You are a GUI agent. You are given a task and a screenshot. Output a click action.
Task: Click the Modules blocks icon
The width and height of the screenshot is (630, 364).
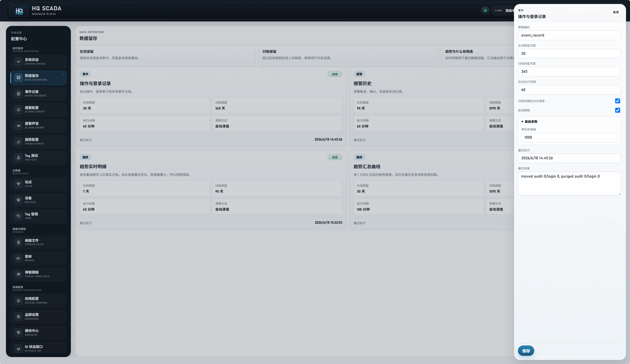[19, 332]
